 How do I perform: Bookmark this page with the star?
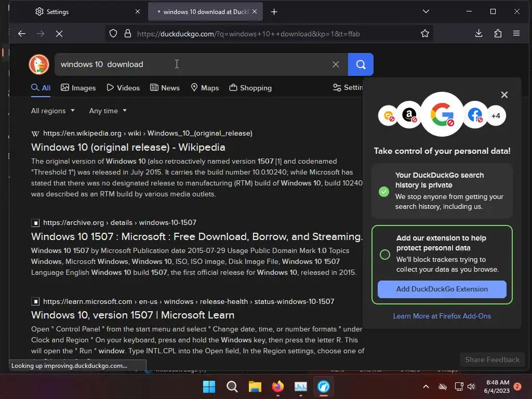(425, 34)
